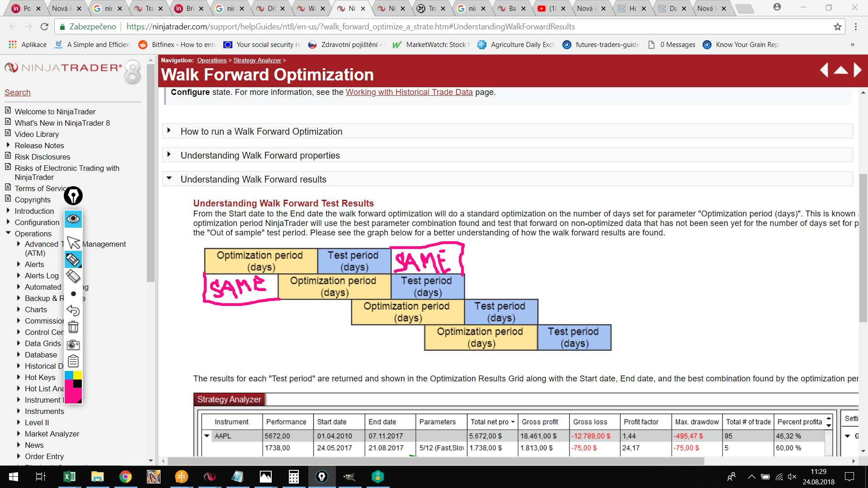Select the eraser tool in annotation toolbar
Image resolution: width=868 pixels, height=488 pixels.
73,276
